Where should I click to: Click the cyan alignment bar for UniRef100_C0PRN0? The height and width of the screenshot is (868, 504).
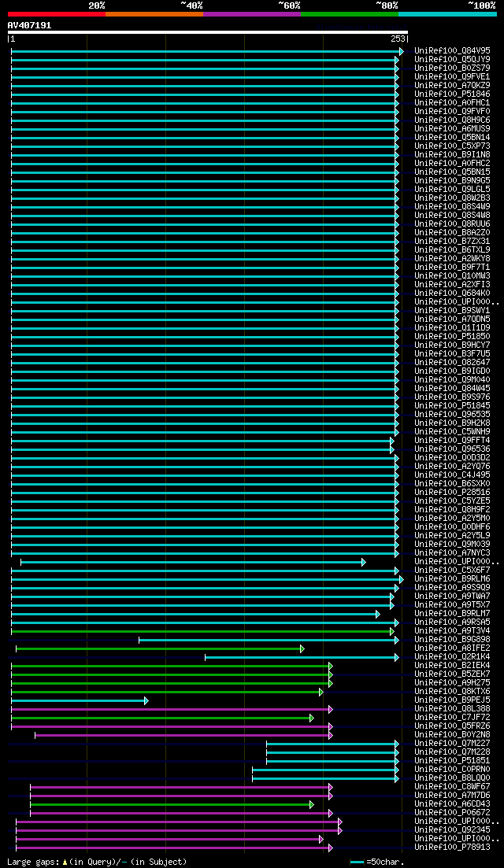tap(326, 770)
